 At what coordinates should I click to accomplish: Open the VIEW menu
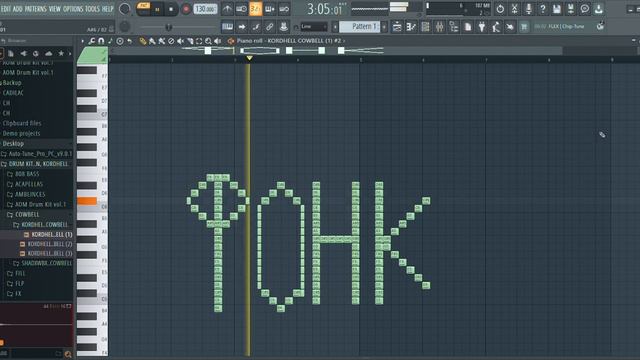[x=55, y=9]
